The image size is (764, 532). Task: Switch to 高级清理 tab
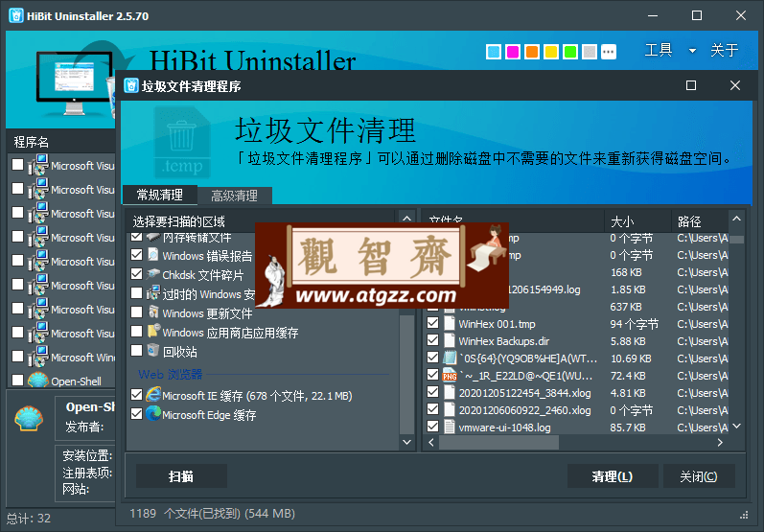[x=234, y=196]
